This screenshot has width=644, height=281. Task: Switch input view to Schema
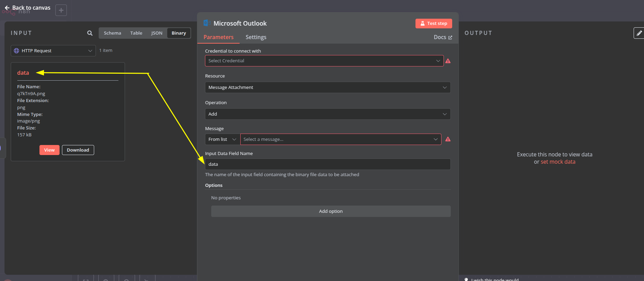[x=113, y=33]
